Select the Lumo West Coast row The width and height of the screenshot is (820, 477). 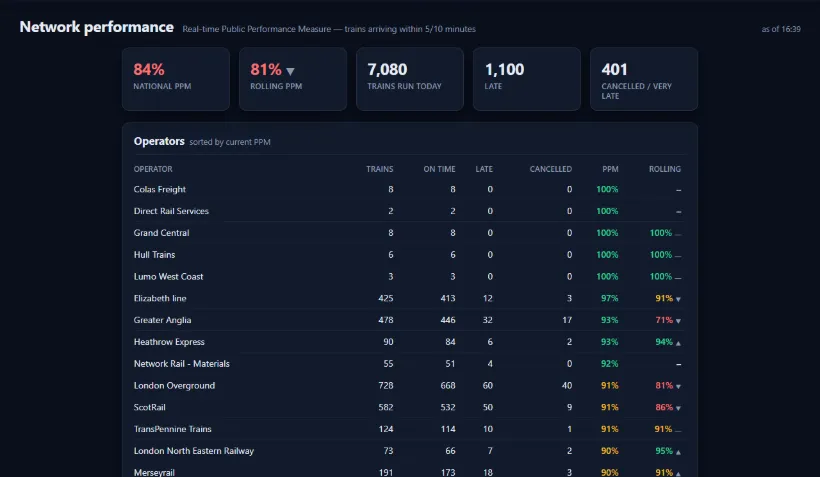(x=410, y=277)
